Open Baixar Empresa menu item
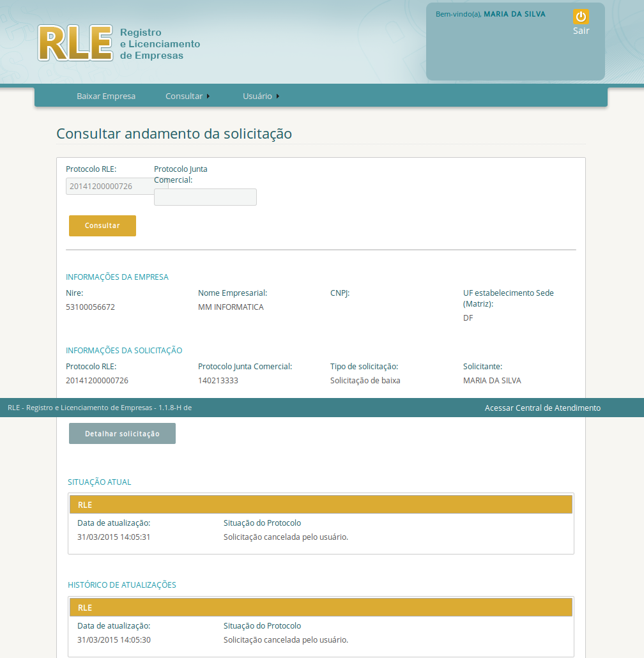Screen dimensions: 644x658 point(106,96)
